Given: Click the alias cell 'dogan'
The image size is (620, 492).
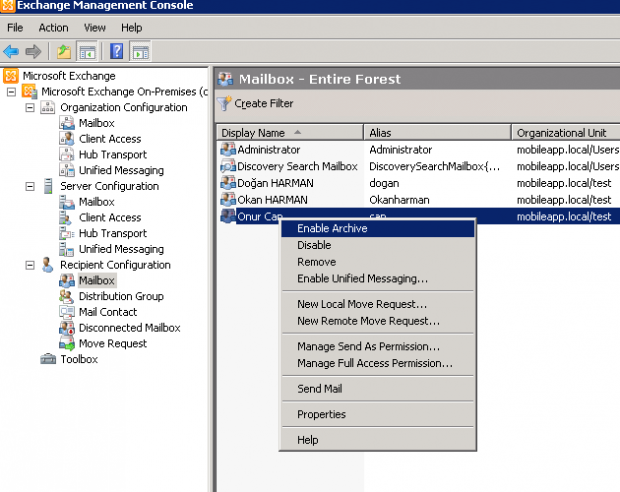Looking at the screenshot, I should click(x=384, y=183).
